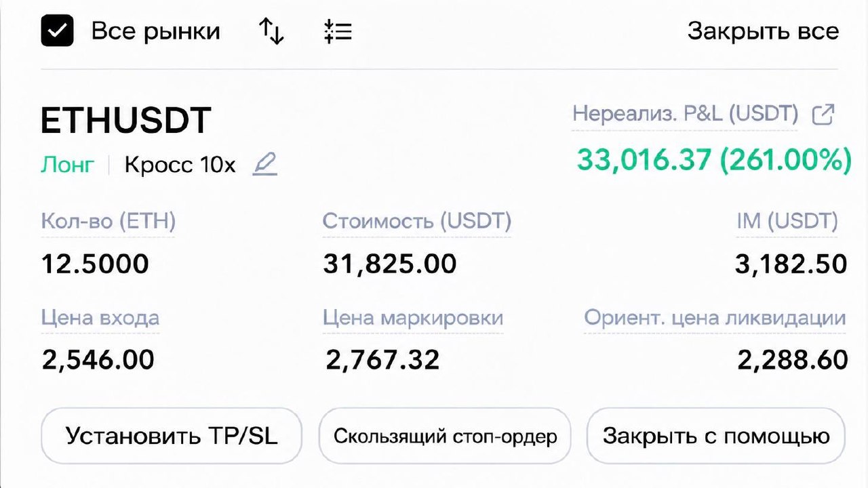The height and width of the screenshot is (488, 868).
Task: Open the list filter settings icon
Action: [338, 32]
